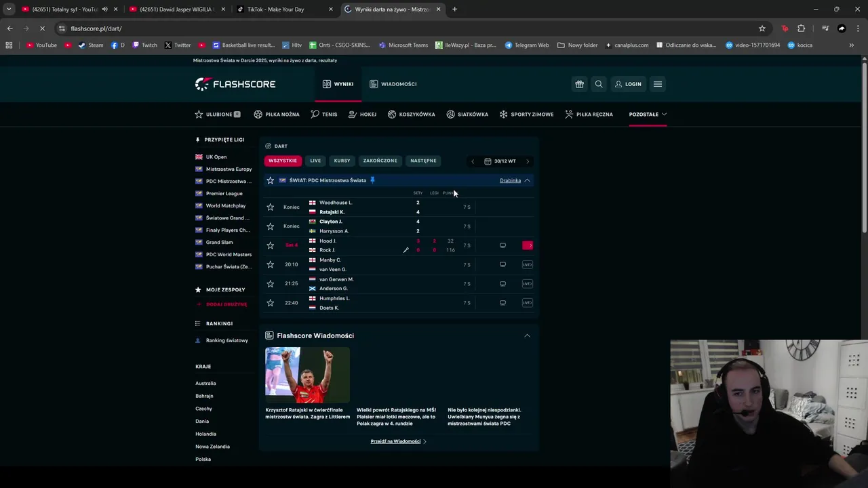Screen dimensions: 868x488
Task: Open UK Open pinned league
Action: point(216,157)
